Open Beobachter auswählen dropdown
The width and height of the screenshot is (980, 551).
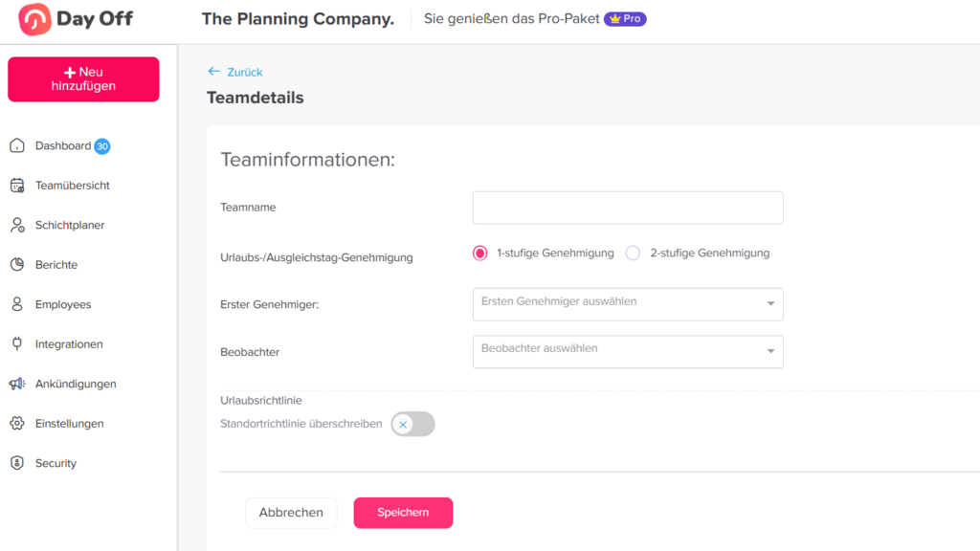(628, 351)
